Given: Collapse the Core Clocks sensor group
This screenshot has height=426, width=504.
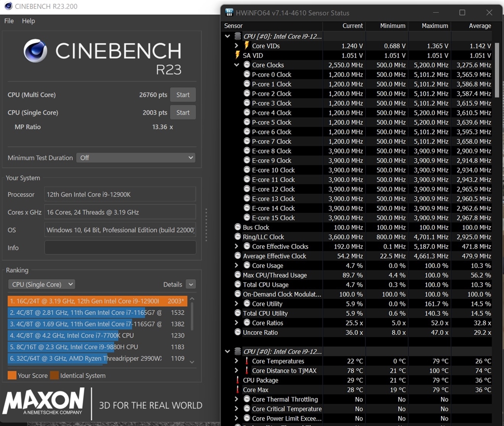Looking at the screenshot, I should point(237,65).
